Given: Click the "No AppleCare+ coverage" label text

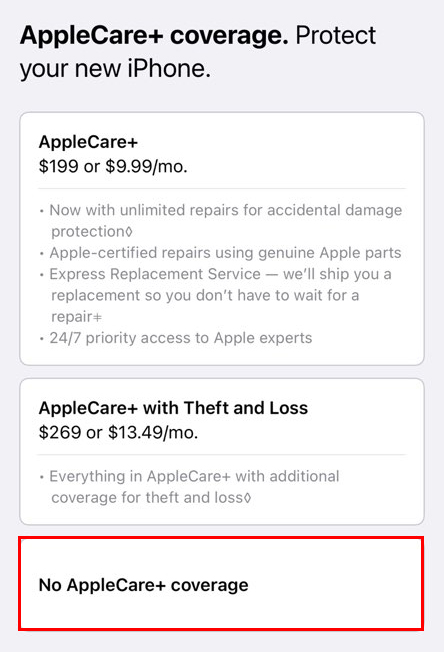Looking at the screenshot, I should point(143,585).
